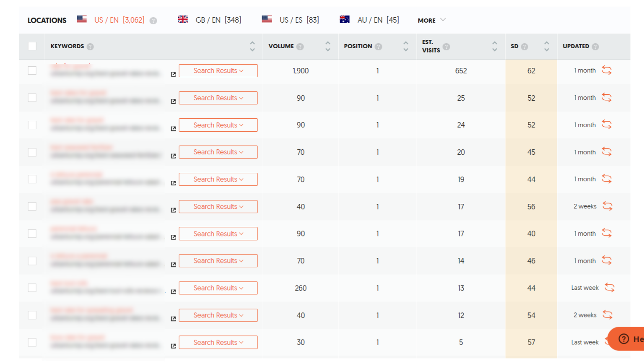The width and height of the screenshot is (644, 364).
Task: Toggle the select-all checkbox in the header
Action: tap(32, 46)
